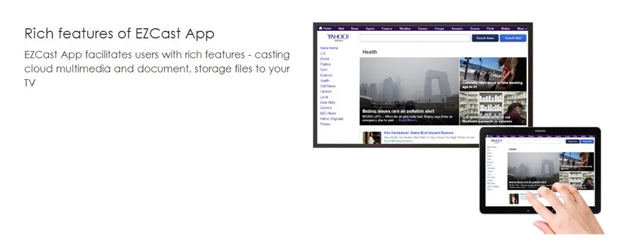Open the Local link on TV sidebar
Screen dimensions: 644x246
[x=324, y=97]
